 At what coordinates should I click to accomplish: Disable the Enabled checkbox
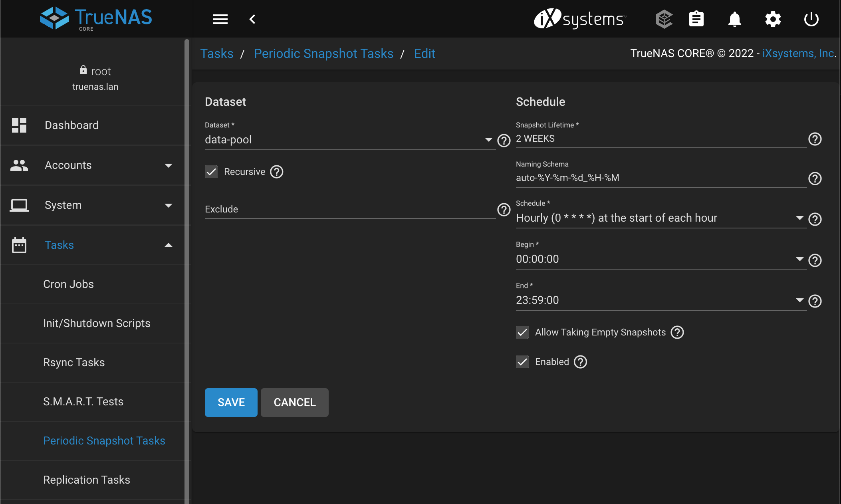tap(522, 362)
